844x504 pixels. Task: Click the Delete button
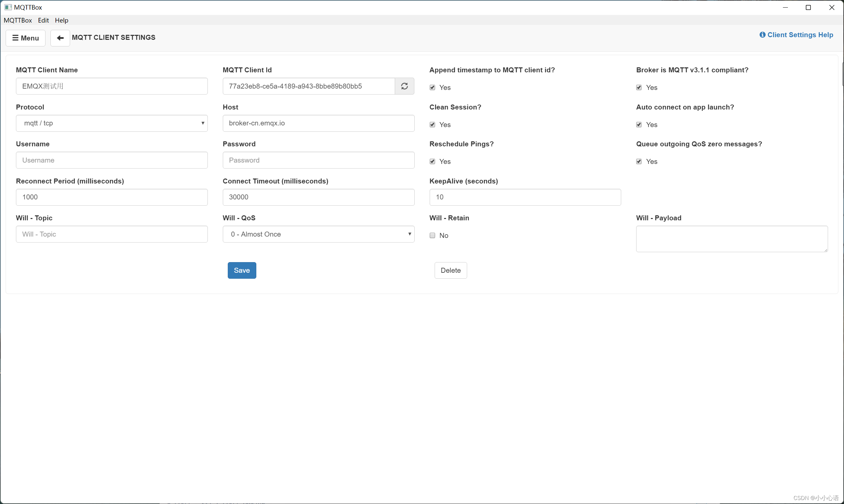click(450, 270)
